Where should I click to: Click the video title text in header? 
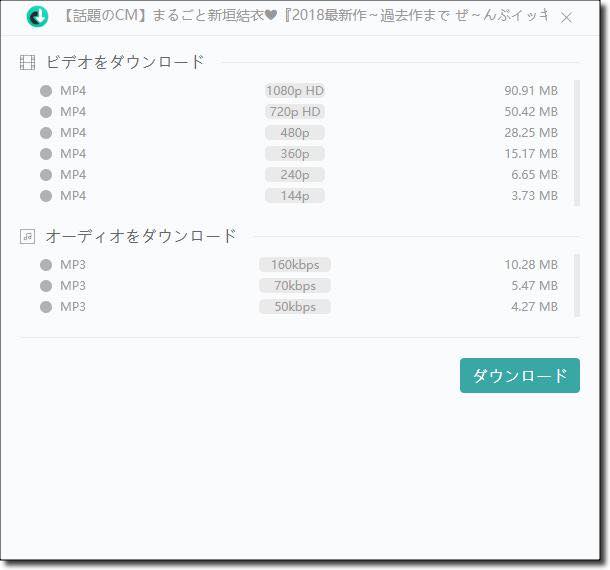(305, 16)
